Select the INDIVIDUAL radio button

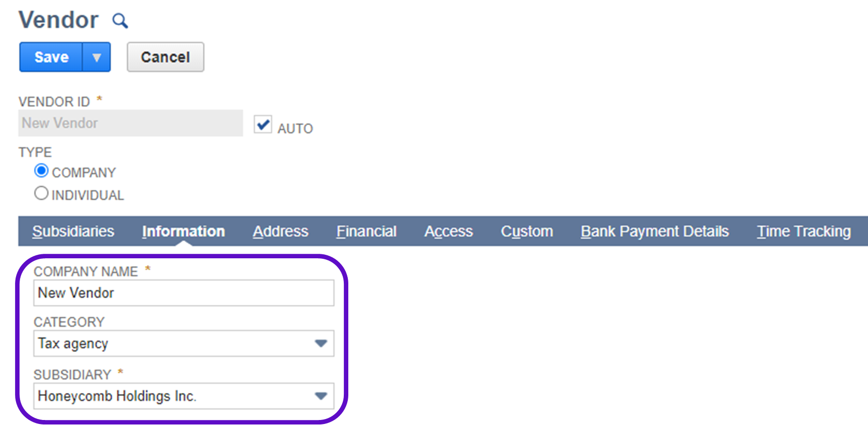[42, 194]
